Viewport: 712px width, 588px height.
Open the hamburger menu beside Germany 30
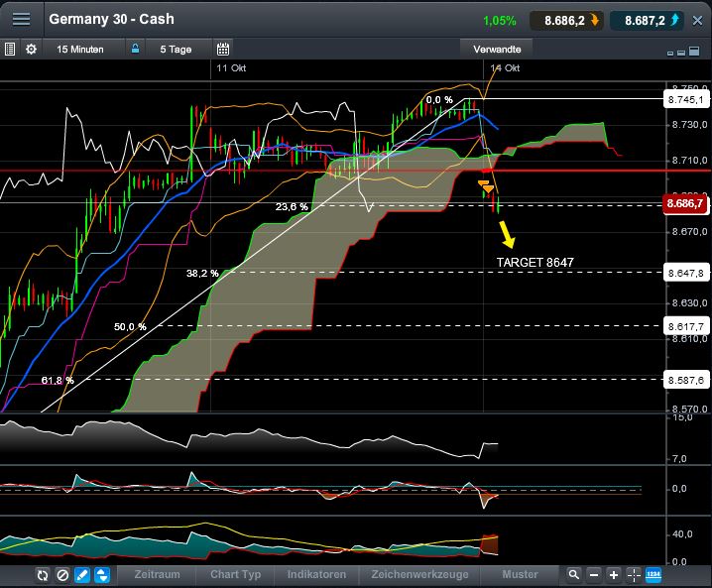click(21, 19)
